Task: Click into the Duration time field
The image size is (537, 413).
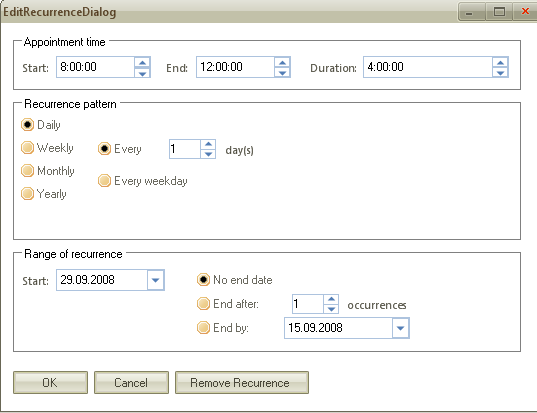Action: [x=428, y=67]
